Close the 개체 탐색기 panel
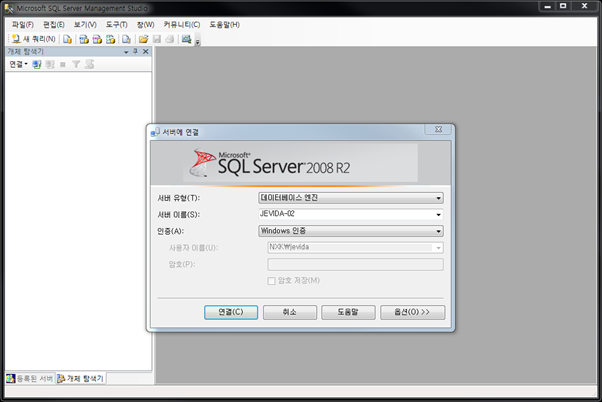The height and width of the screenshot is (402, 602). [146, 51]
